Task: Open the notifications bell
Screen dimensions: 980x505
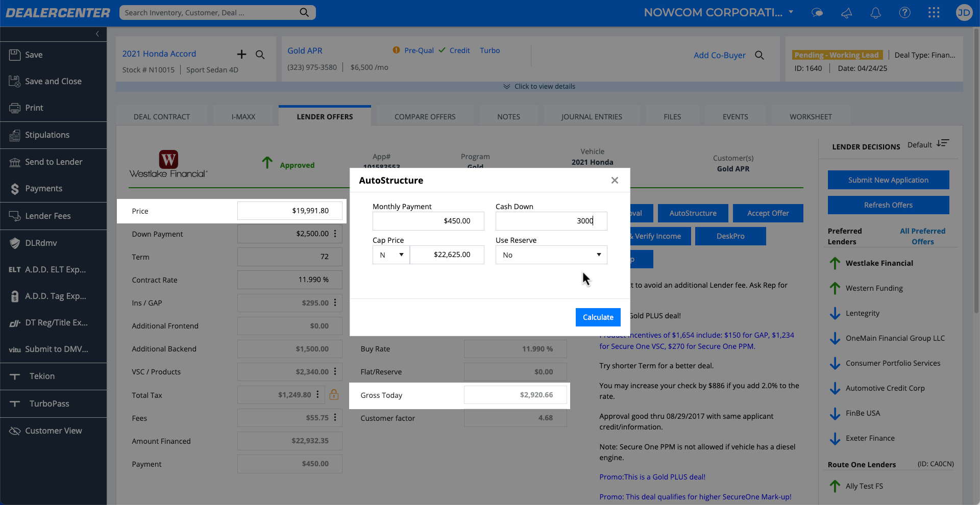Action: 875,13
